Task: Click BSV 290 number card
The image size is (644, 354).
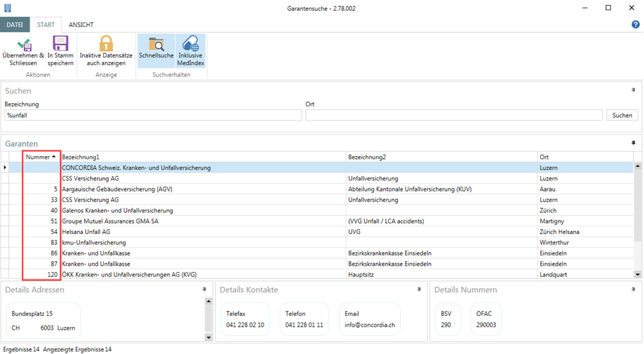Action: (x=446, y=319)
